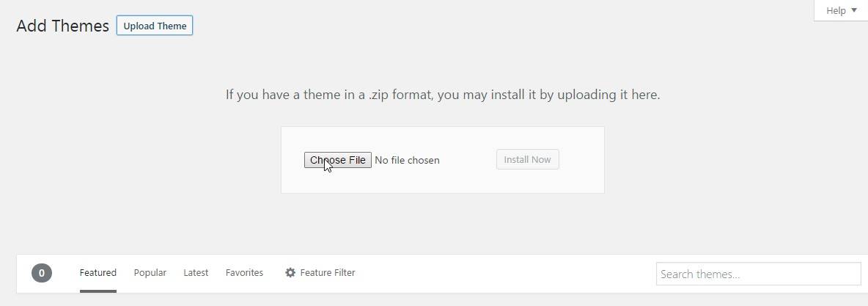Click empty space in the theme filter bar

506,274
